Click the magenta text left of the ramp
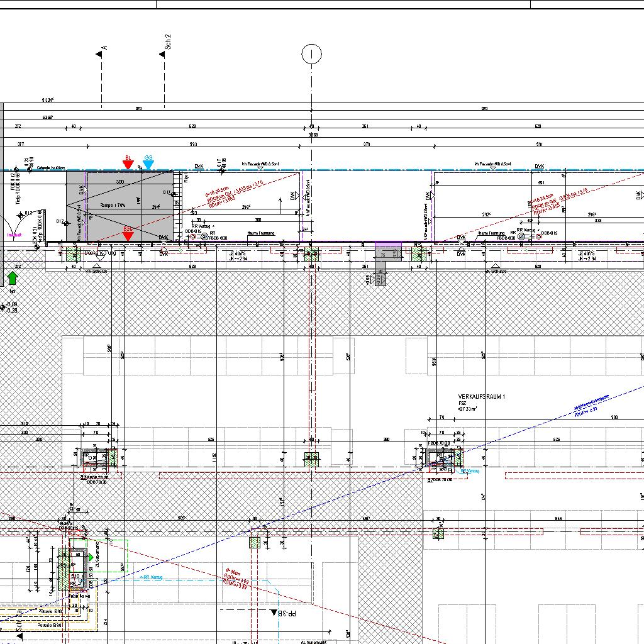This screenshot has width=644, height=644. (x=14, y=235)
